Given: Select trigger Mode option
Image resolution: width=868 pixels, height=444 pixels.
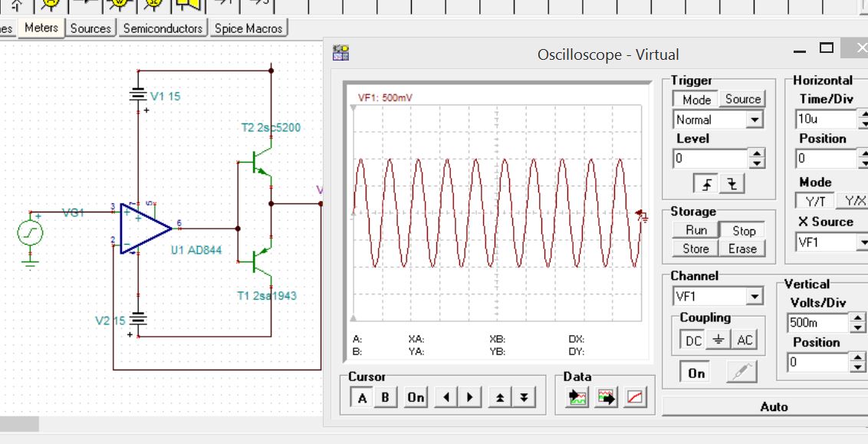Looking at the screenshot, I should point(695,100).
